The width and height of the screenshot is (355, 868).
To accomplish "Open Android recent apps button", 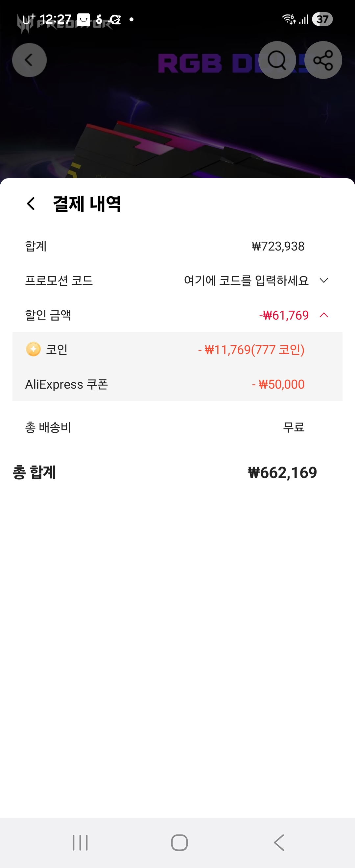I will pos(80,843).
